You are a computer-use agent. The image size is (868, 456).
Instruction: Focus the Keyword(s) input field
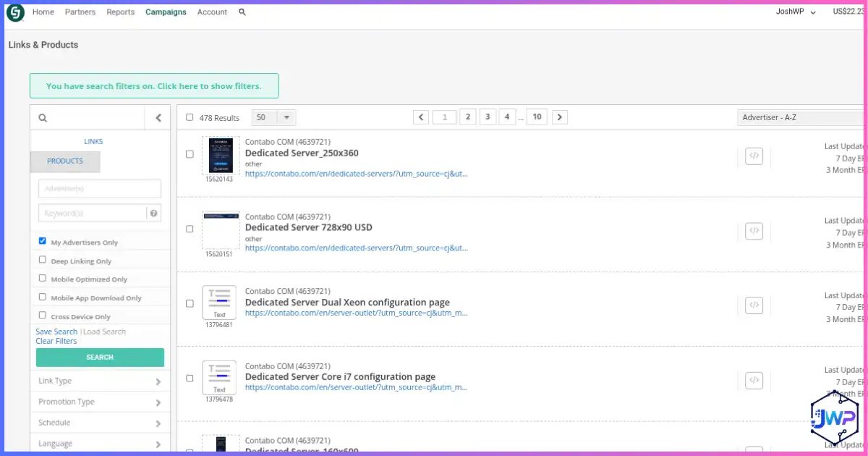coord(92,213)
